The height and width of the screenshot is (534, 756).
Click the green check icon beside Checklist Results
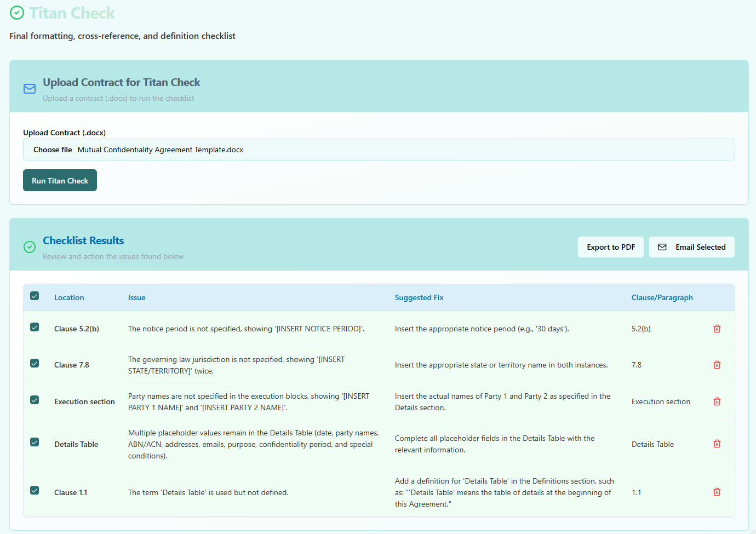pos(30,247)
